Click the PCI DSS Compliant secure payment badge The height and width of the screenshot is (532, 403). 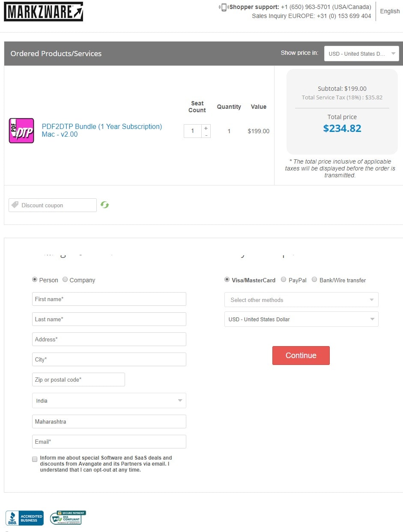(x=68, y=517)
